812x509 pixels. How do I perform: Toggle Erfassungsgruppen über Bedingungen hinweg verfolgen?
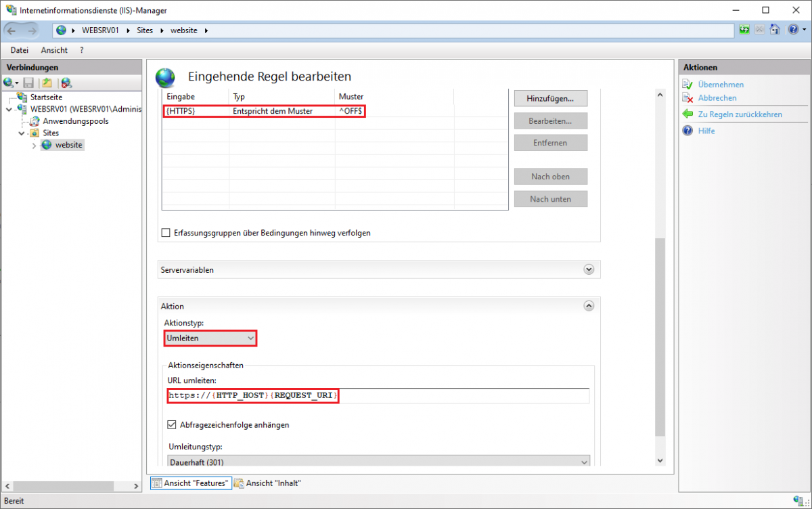[166, 233]
